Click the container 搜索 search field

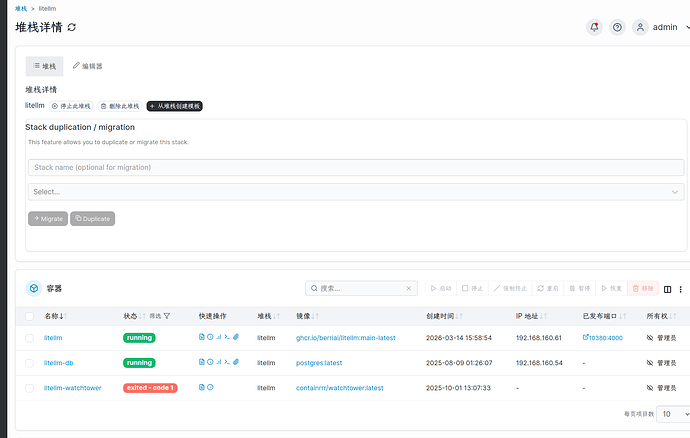[361, 288]
